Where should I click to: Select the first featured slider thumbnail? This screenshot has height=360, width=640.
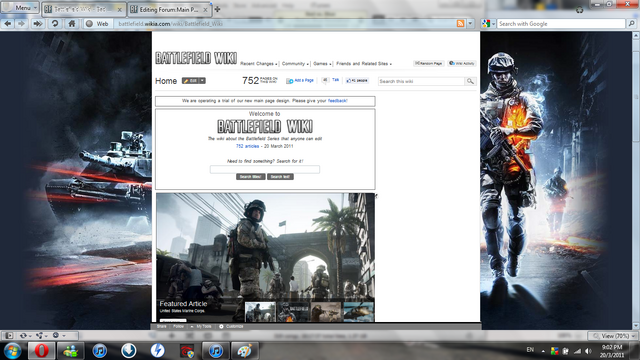tap(260, 312)
